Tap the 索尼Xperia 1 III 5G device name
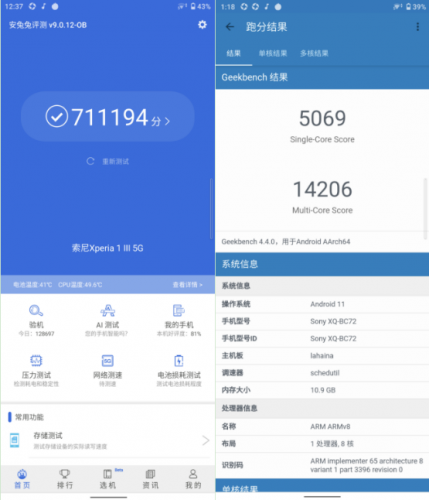 (108, 248)
